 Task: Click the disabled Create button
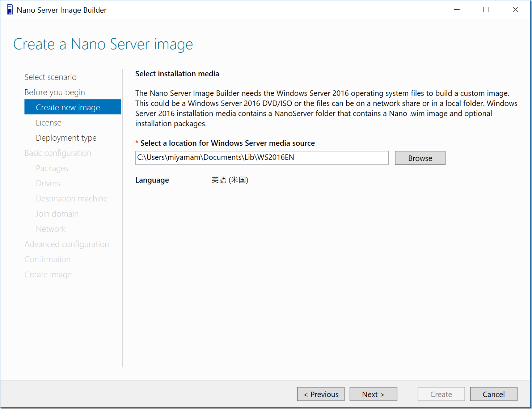(441, 394)
